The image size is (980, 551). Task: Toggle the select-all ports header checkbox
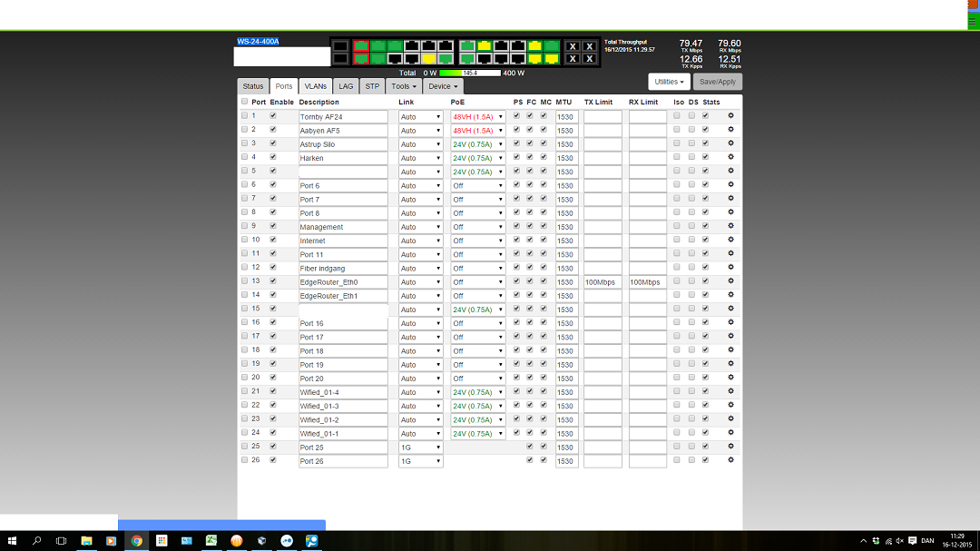pos(244,102)
